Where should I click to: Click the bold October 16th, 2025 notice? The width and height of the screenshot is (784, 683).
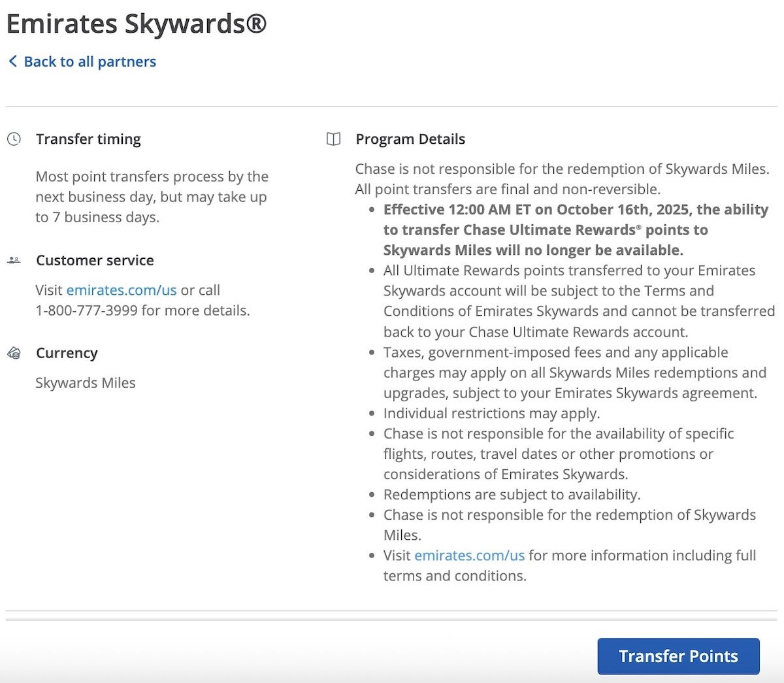click(576, 230)
